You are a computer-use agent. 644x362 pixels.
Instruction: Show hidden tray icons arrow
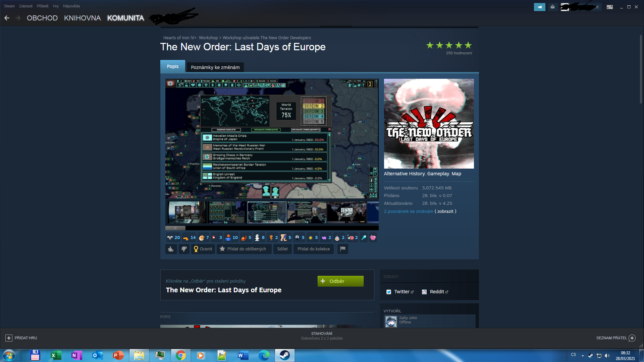pos(583,356)
